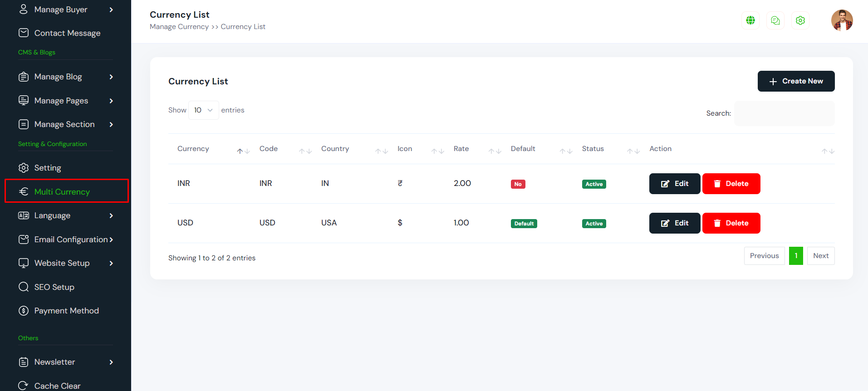Sort table by Country column arrows
Image resolution: width=868 pixels, height=391 pixels.
coord(381,151)
